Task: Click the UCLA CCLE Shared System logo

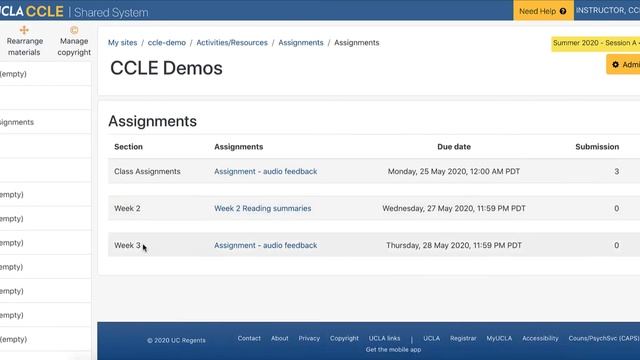Action: 74,11
